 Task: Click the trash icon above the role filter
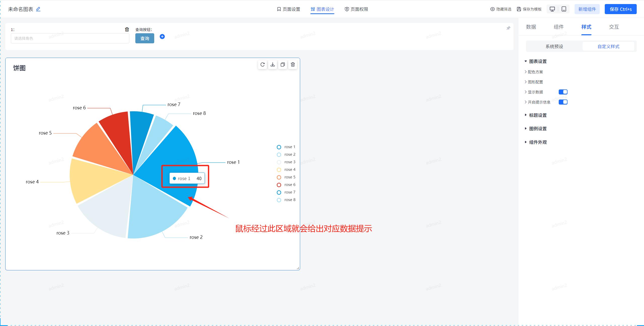127,29
